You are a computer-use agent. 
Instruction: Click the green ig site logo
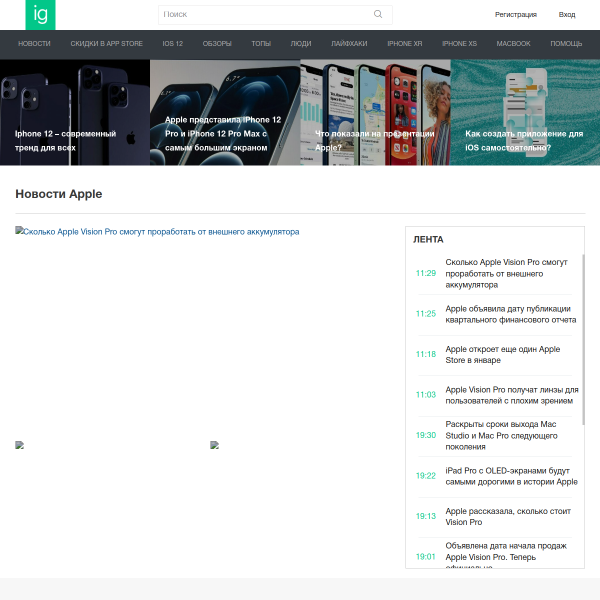(40, 15)
